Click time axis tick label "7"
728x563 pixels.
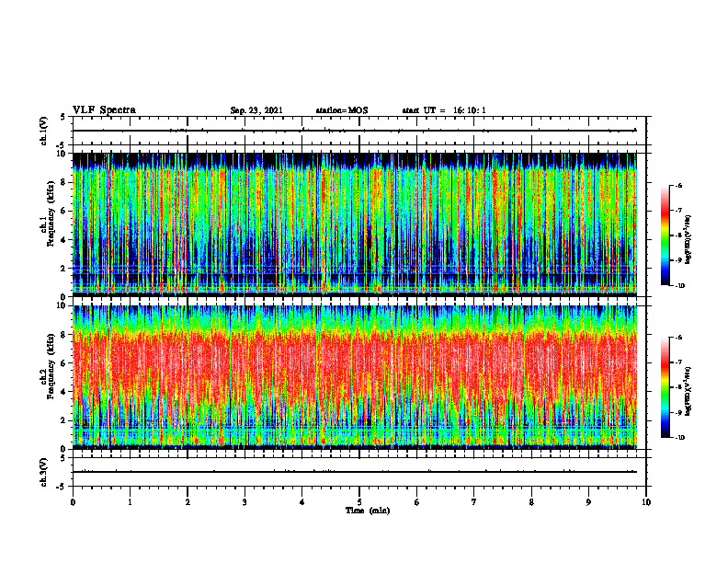(x=474, y=502)
